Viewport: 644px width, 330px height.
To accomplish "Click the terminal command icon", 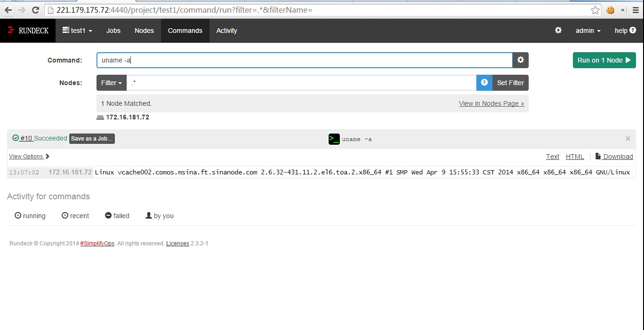I will [334, 139].
